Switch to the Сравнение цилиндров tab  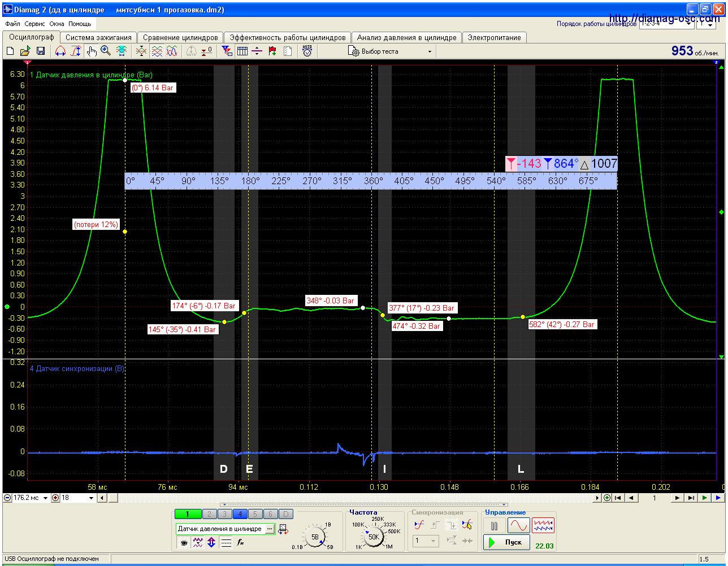coord(180,37)
